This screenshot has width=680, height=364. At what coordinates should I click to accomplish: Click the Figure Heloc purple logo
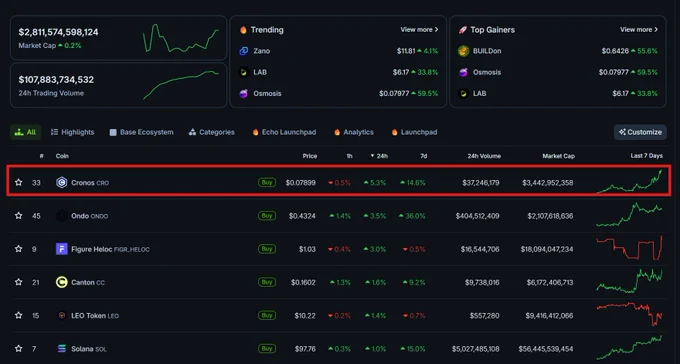point(62,249)
